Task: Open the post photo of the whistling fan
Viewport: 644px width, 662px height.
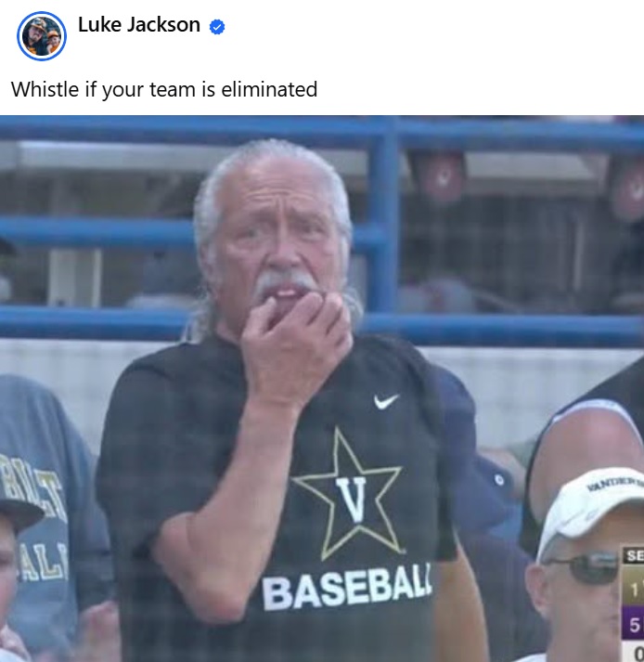Action: pyautogui.click(x=322, y=388)
